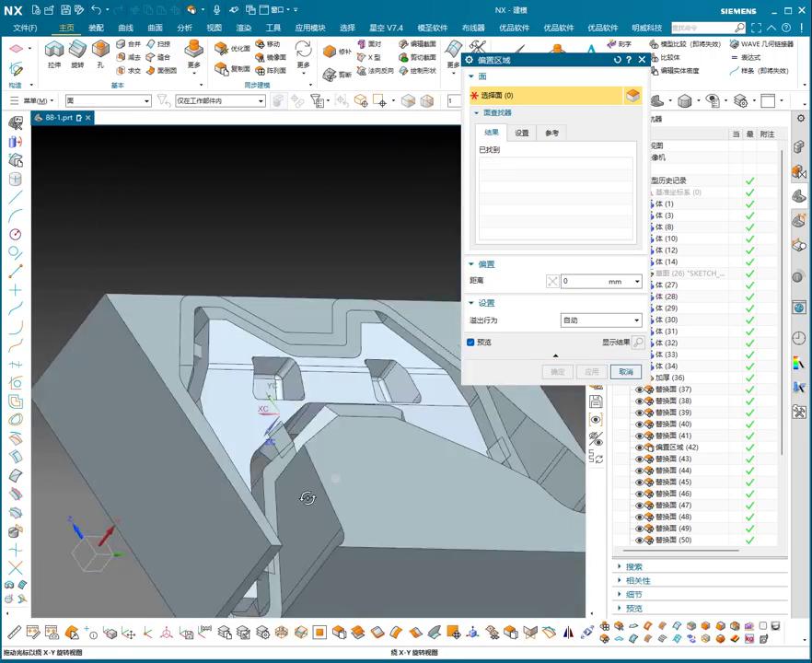The image size is (812, 663).
Task: Hide 替换面 (37) using its eye icon
Action: [x=639, y=390]
